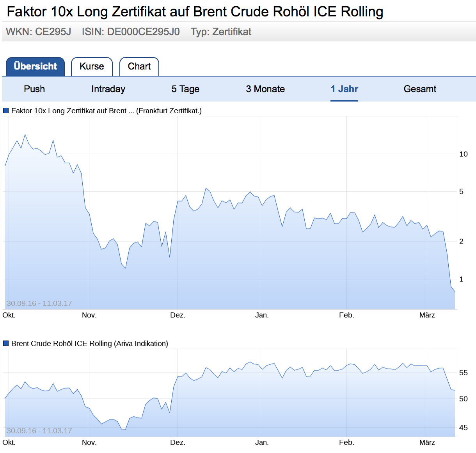
Task: Click the date range label in the certificate chart
Action: pyautogui.click(x=39, y=303)
